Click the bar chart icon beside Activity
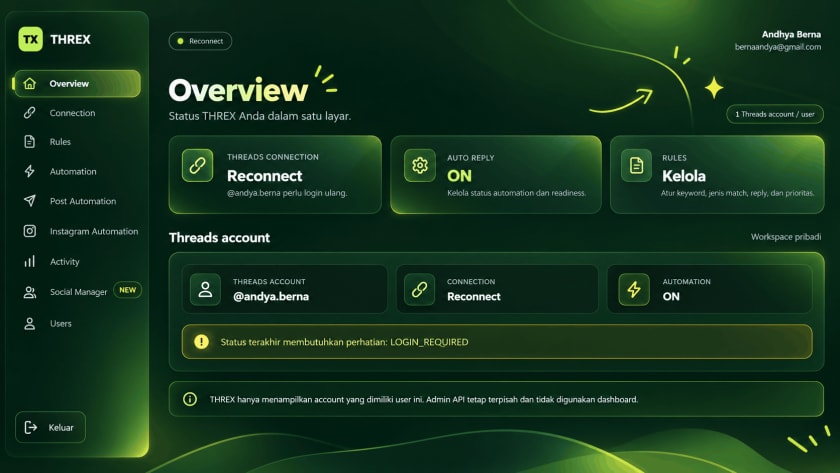Image resolution: width=840 pixels, height=473 pixels. point(29,261)
